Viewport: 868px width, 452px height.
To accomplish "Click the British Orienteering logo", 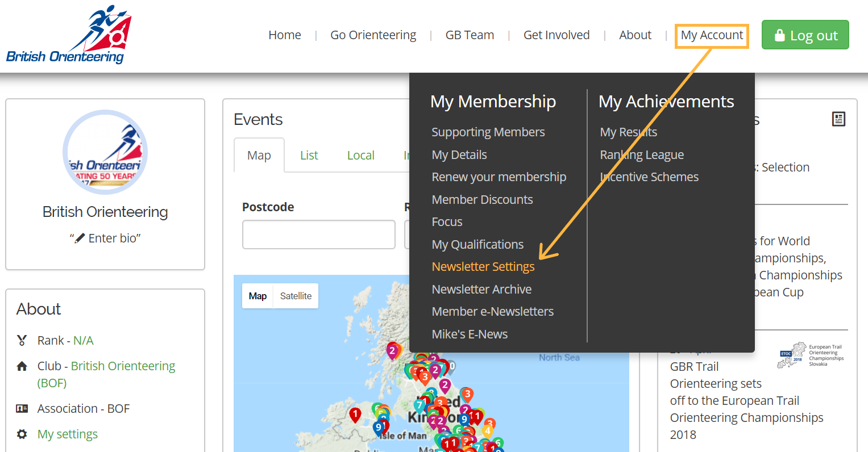I will click(69, 35).
